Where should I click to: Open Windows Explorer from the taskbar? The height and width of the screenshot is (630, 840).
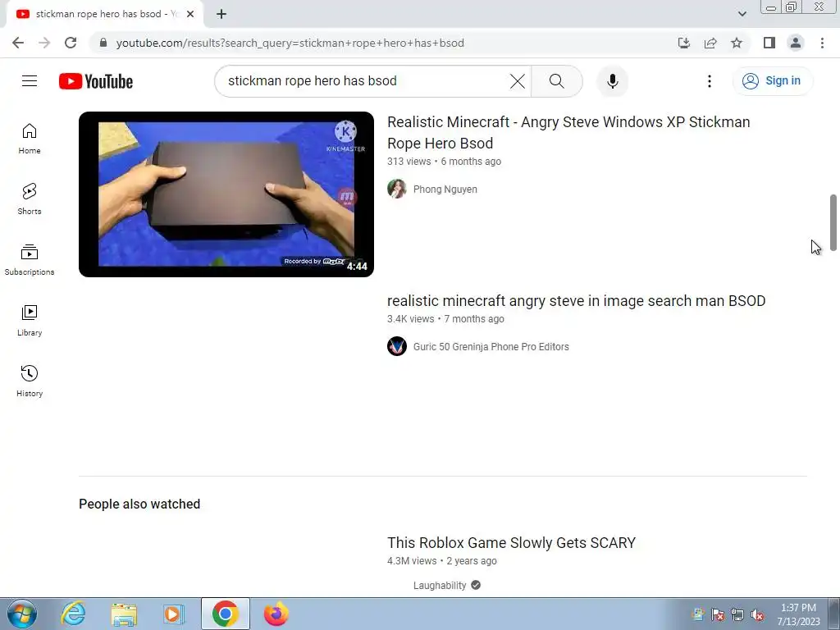click(x=124, y=614)
